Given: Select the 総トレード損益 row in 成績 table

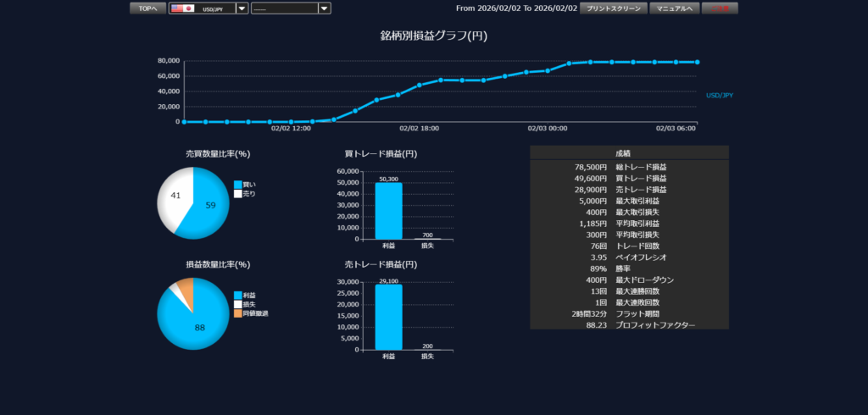Looking at the screenshot, I should pyautogui.click(x=629, y=167).
